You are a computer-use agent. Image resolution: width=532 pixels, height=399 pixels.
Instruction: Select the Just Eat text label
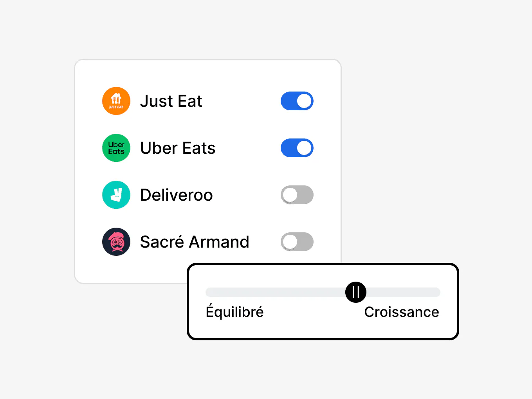click(x=171, y=101)
